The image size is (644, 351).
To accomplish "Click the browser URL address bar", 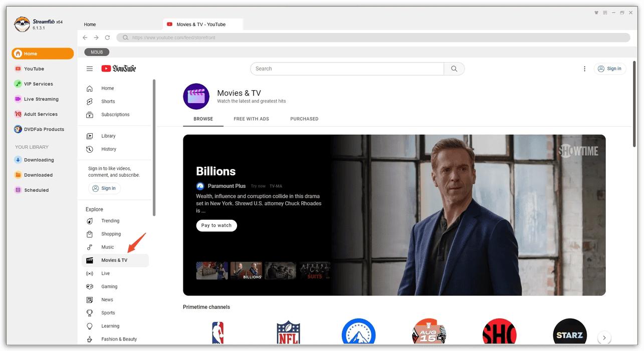I will point(373,38).
